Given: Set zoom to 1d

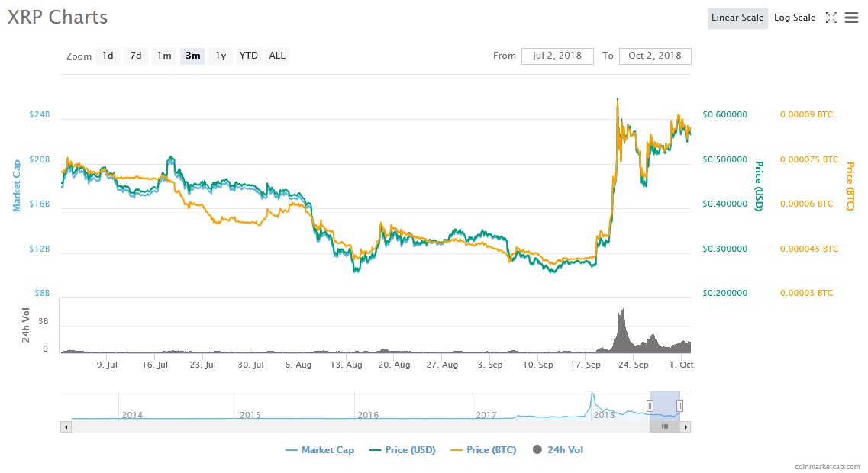Looking at the screenshot, I should tap(108, 56).
